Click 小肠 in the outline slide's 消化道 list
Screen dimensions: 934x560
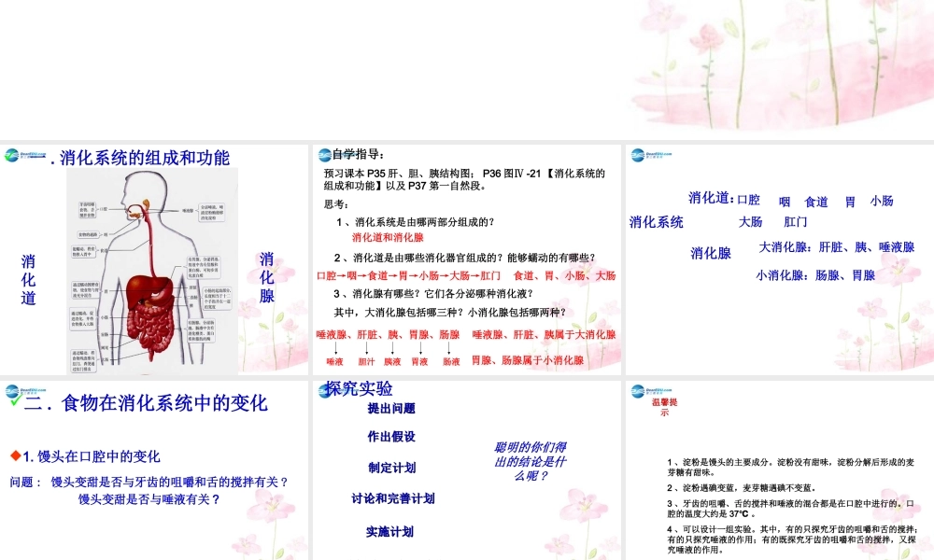pos(882,202)
